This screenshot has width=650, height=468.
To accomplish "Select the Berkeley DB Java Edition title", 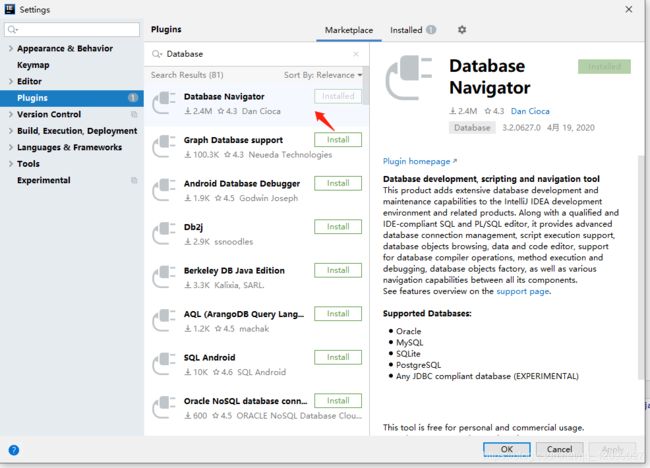I will coord(234,271).
